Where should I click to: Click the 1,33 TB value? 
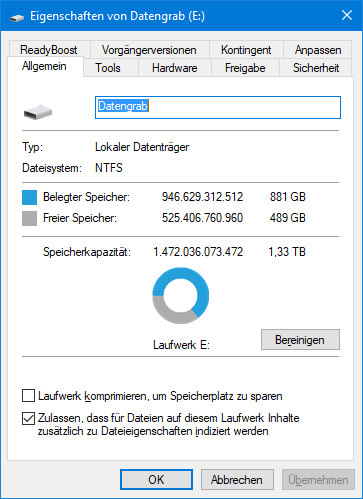click(x=287, y=252)
